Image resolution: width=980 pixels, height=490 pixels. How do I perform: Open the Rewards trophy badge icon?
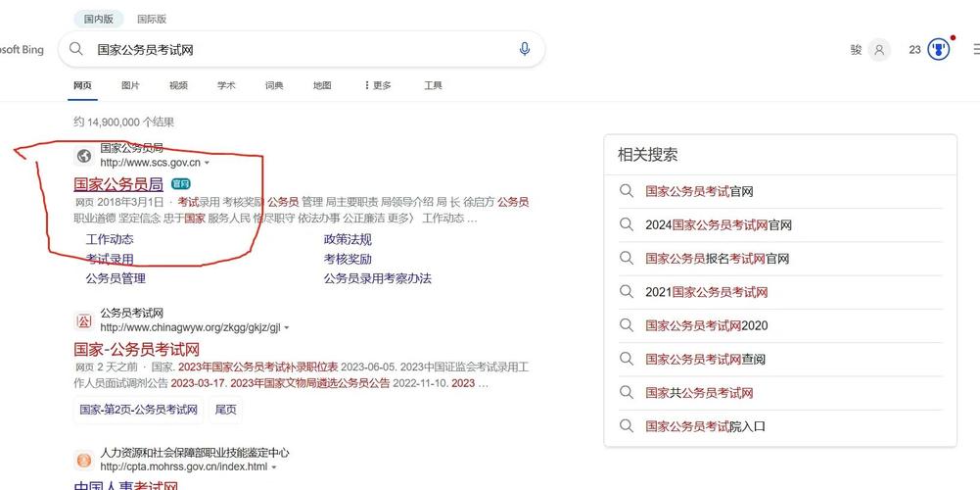click(x=938, y=49)
